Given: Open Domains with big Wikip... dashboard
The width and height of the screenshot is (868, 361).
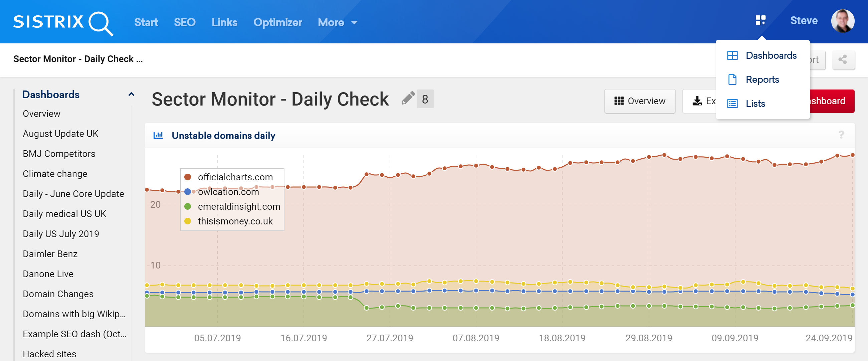Looking at the screenshot, I should 74,314.
